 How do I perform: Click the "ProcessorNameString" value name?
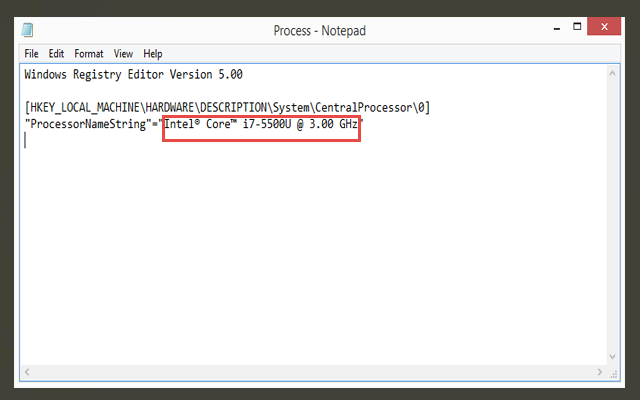point(88,124)
